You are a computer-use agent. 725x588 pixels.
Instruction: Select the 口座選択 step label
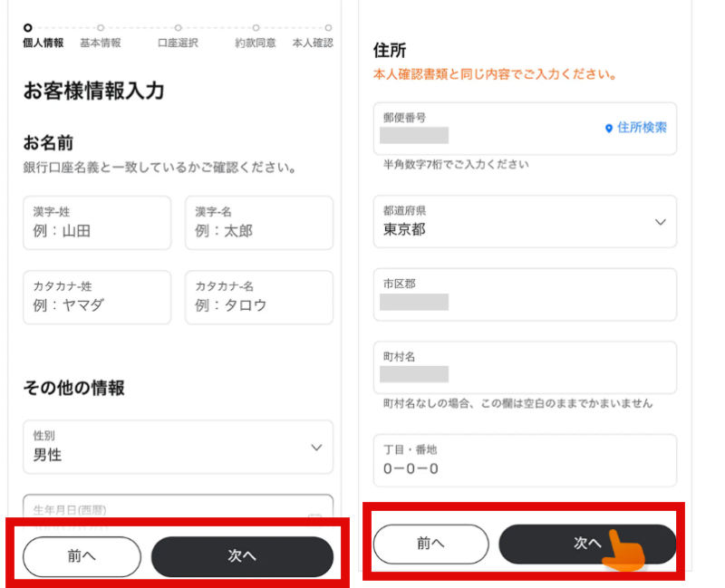click(x=178, y=43)
